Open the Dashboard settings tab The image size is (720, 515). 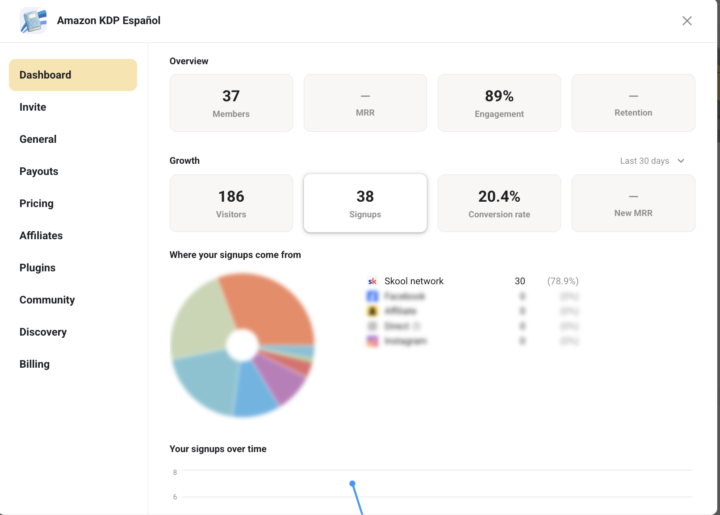point(73,75)
